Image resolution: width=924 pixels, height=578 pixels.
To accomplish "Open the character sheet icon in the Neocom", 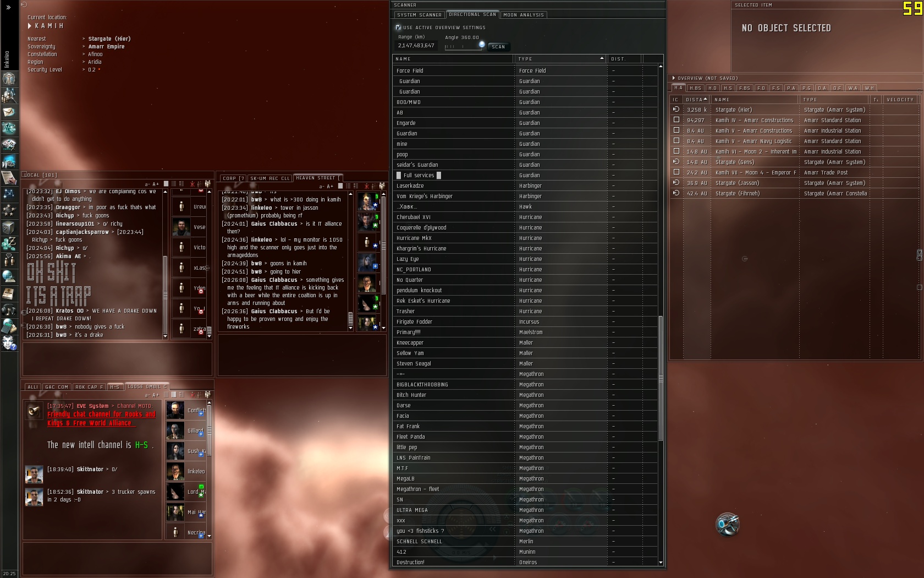I will [x=9, y=78].
